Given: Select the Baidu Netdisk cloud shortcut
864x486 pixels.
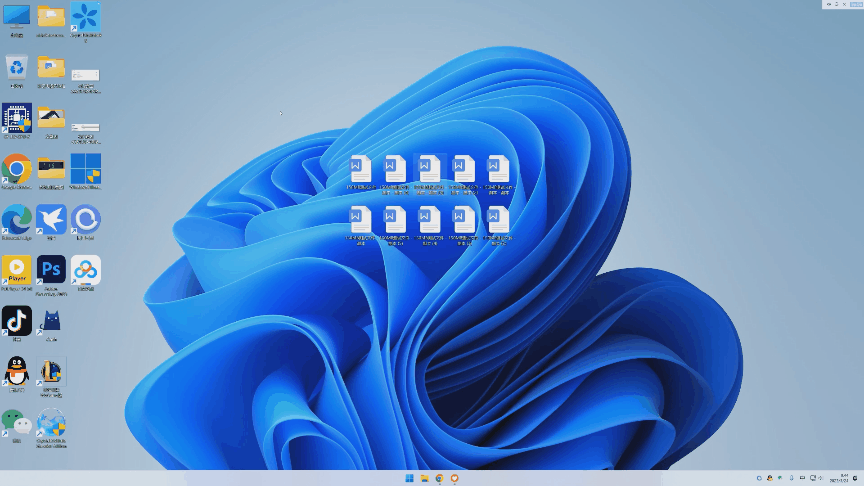Looking at the screenshot, I should tap(85, 270).
